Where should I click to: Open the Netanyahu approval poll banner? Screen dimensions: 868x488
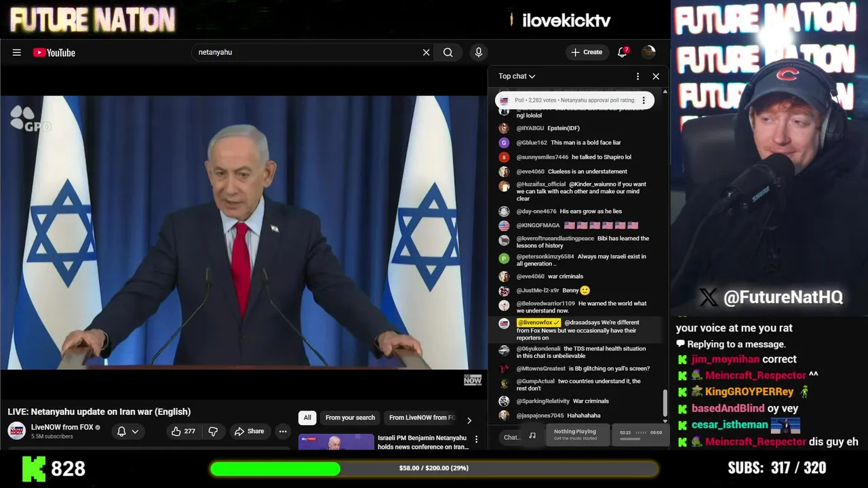coord(574,100)
